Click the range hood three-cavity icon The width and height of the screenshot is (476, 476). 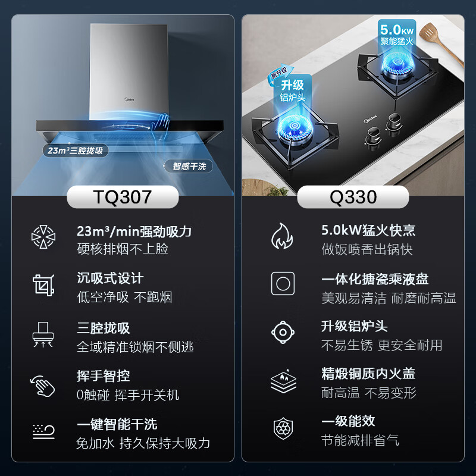pos(43,334)
